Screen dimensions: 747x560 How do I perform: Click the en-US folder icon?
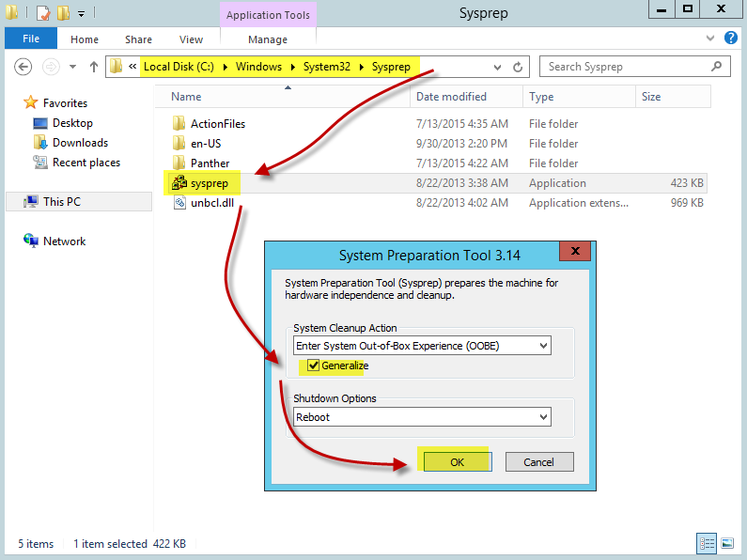tap(179, 144)
